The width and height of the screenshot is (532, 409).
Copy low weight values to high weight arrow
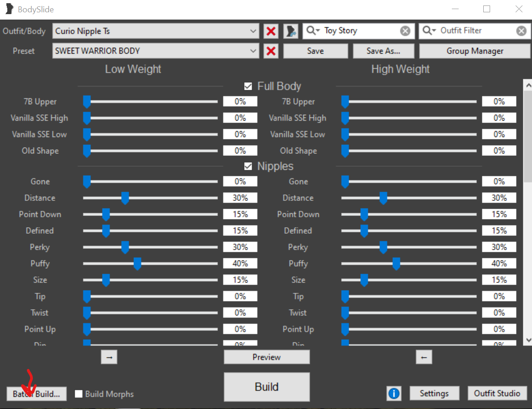(109, 357)
